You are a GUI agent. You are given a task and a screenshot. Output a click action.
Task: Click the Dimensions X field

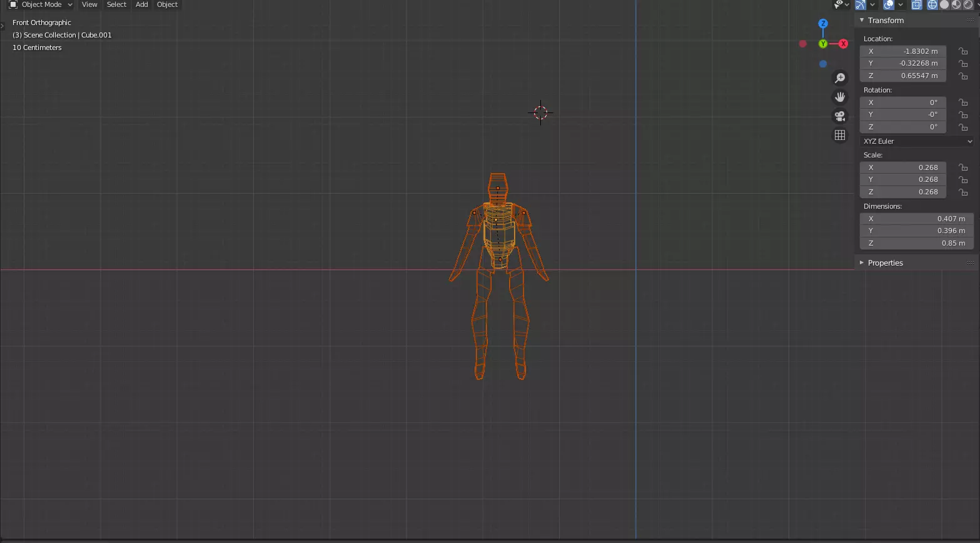(917, 219)
